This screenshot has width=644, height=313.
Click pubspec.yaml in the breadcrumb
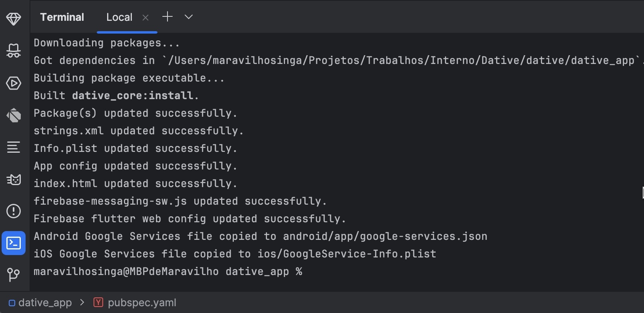[142, 303]
